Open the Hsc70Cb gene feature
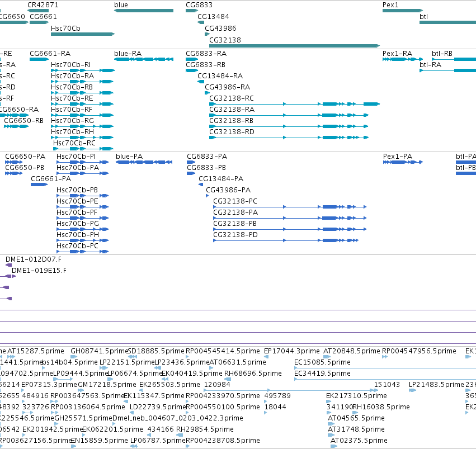Viewport: 476px width, 449px height. (x=83, y=34)
